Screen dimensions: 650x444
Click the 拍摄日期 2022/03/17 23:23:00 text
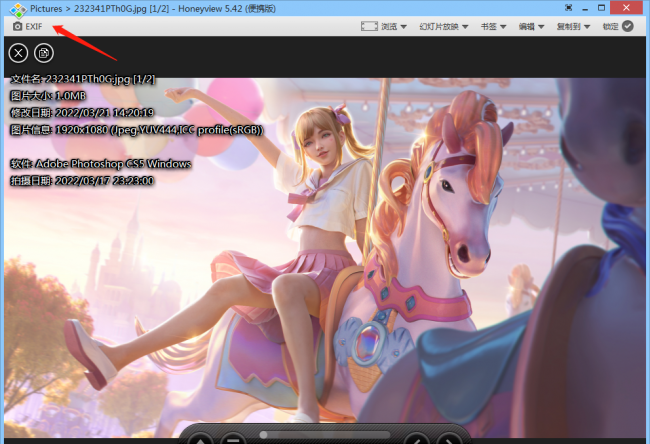82,181
